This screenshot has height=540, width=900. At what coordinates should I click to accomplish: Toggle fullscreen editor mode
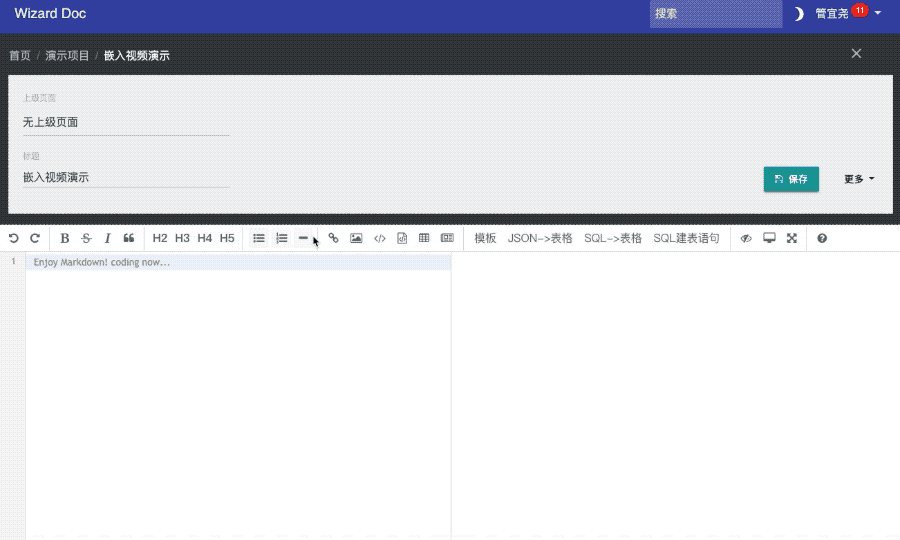tap(792, 238)
